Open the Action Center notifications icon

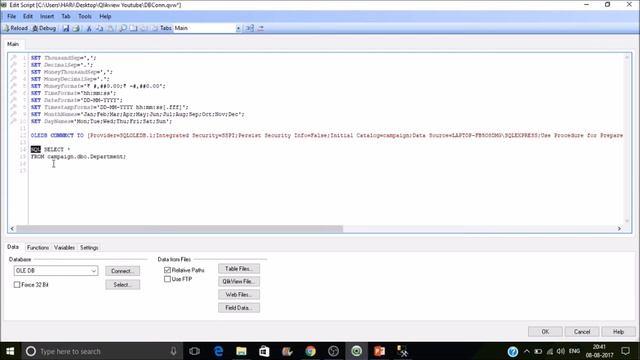click(x=625, y=351)
